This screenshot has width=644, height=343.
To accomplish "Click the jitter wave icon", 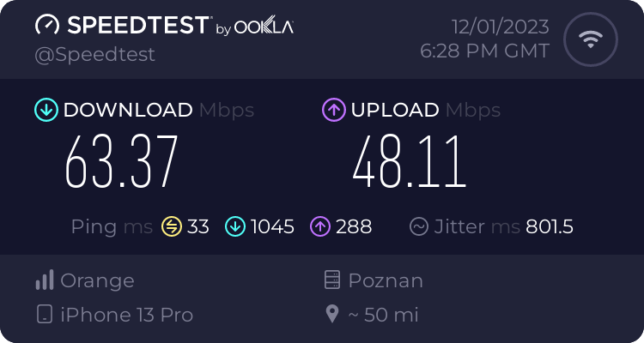I will (419, 226).
